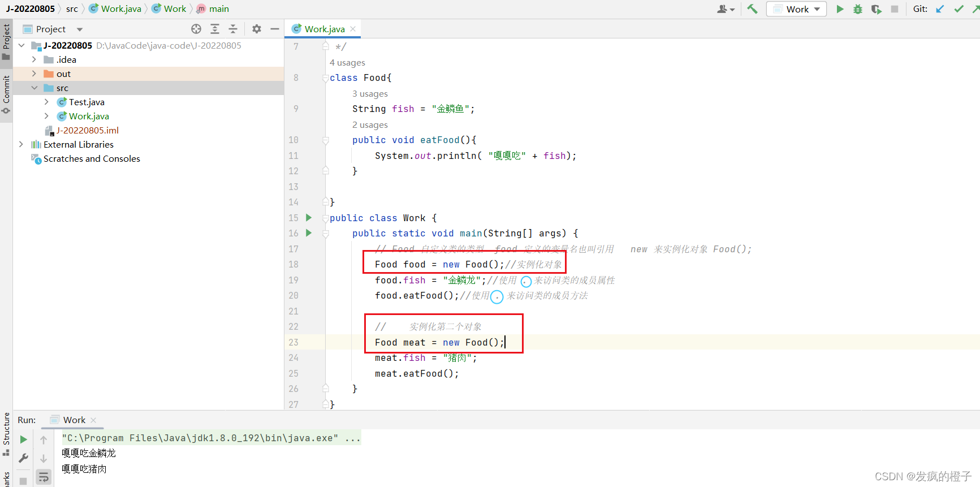980x487 pixels.
Task: Locate opened file with the crosshair icon
Action: click(x=196, y=29)
